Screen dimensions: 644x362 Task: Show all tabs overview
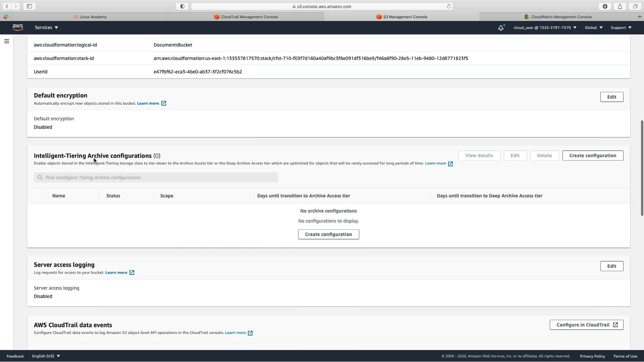point(635,6)
